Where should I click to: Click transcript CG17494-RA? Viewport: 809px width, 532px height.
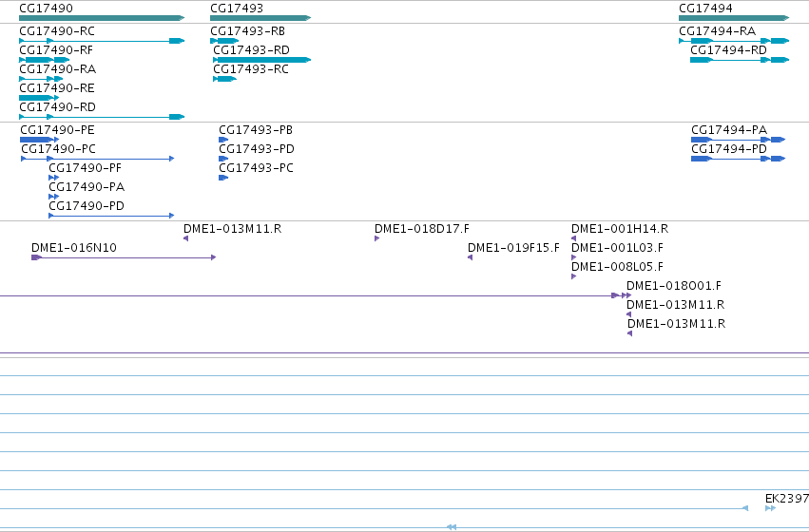tap(734, 41)
